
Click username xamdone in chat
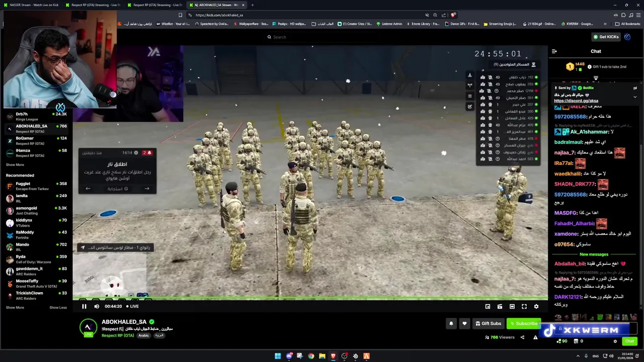pyautogui.click(x=566, y=234)
